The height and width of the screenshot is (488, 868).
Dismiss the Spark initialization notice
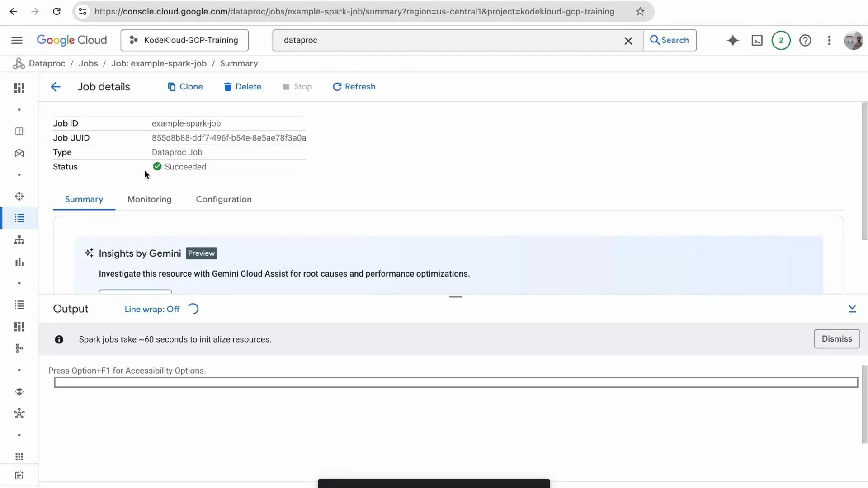pos(837,339)
